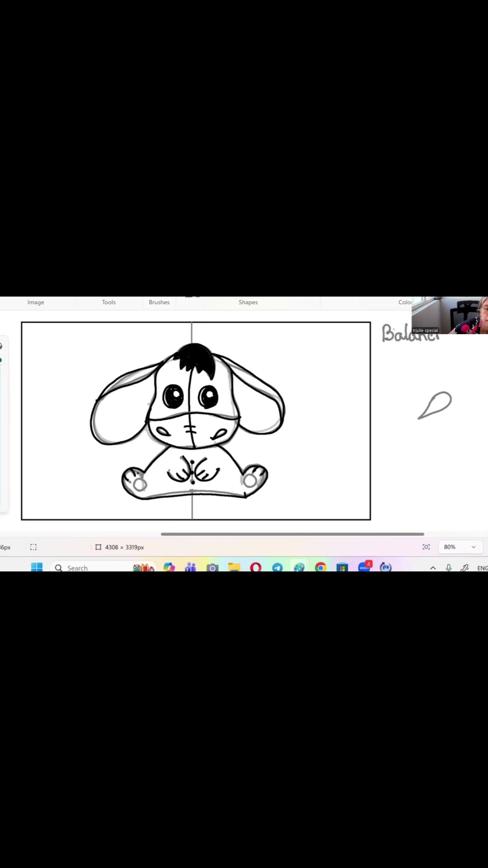
Task: Open Microsoft Store from the taskbar
Action: 342,567
